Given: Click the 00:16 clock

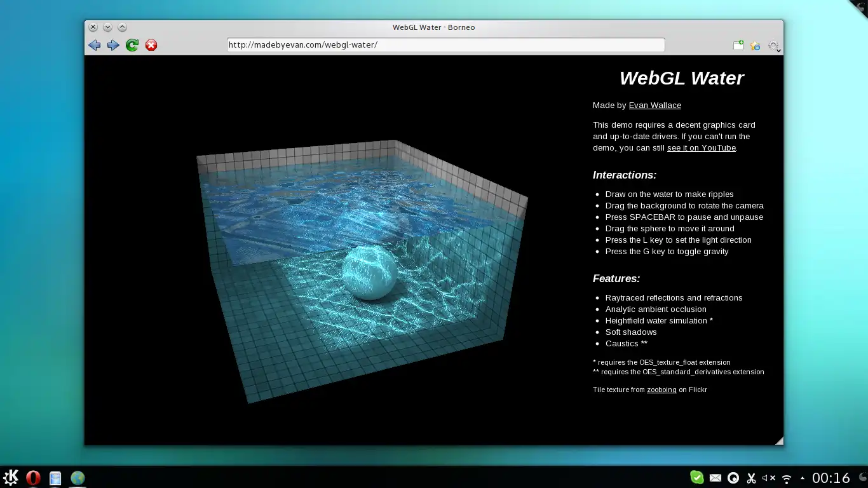Looking at the screenshot, I should 831,478.
